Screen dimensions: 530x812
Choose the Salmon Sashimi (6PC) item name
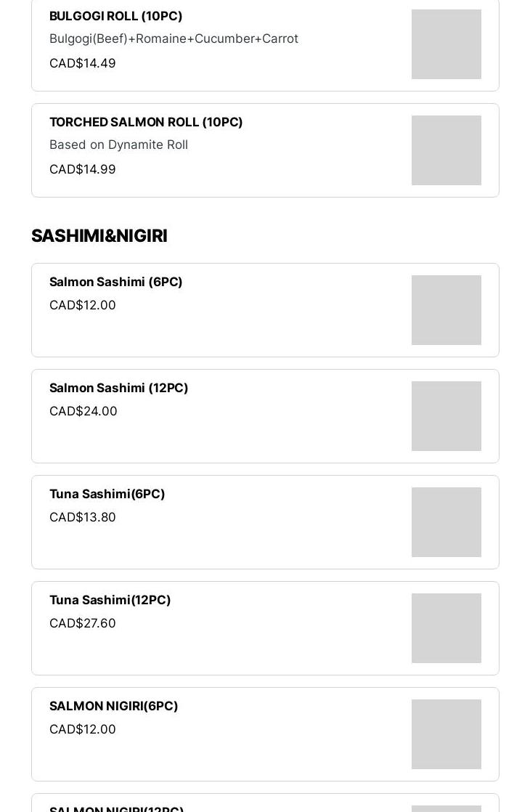(x=115, y=282)
